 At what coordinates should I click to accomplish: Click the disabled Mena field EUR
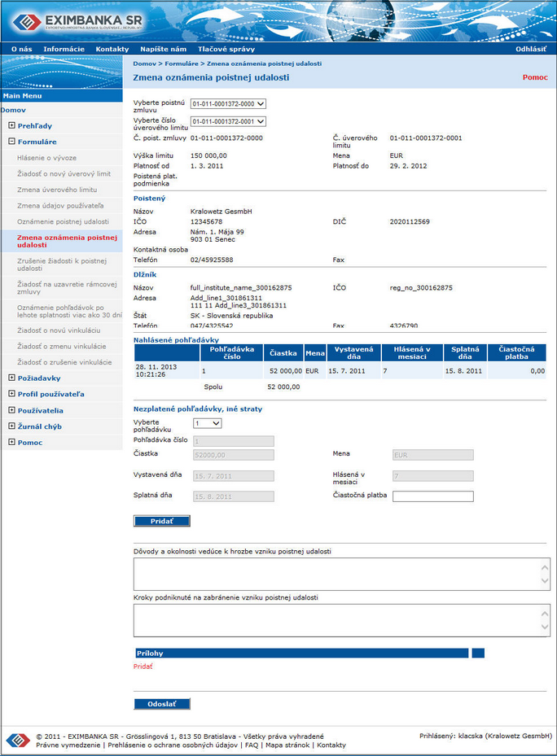point(433,455)
